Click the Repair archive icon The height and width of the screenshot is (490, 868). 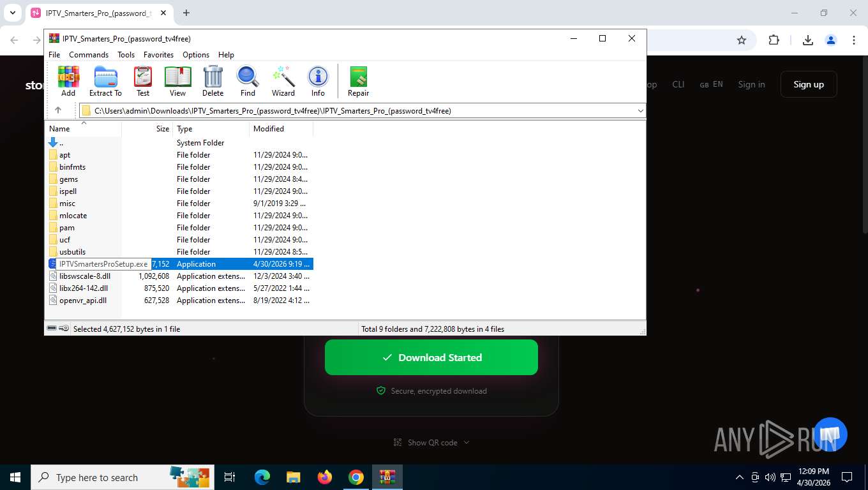point(358,81)
